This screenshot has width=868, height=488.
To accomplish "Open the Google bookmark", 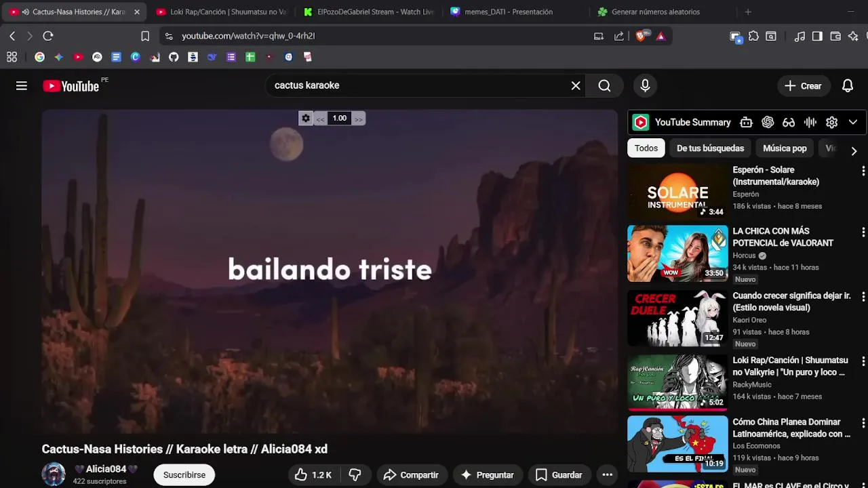I will pyautogui.click(x=39, y=57).
